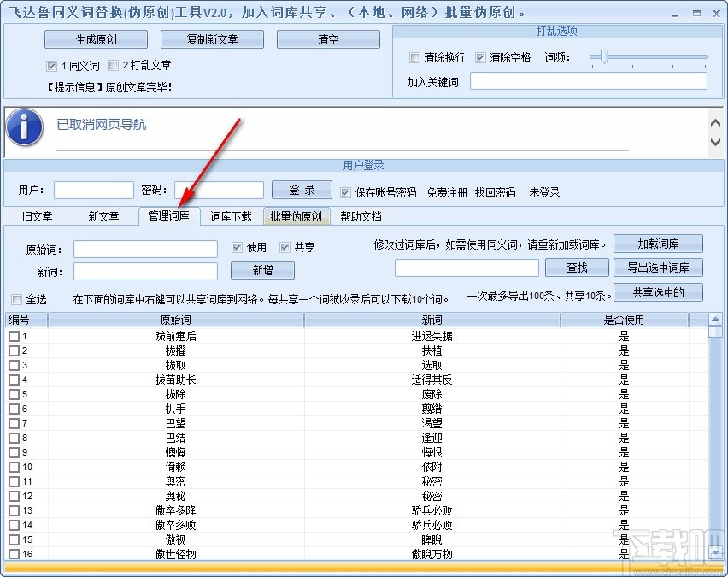The width and height of the screenshot is (728, 577).
Task: Click the 免费注册 registration link
Action: [x=447, y=192]
